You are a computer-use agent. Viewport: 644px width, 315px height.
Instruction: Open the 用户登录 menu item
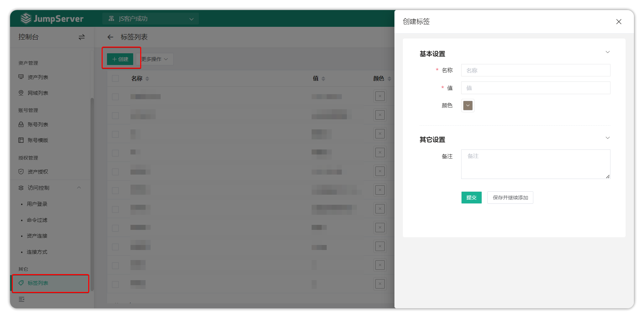click(x=37, y=204)
